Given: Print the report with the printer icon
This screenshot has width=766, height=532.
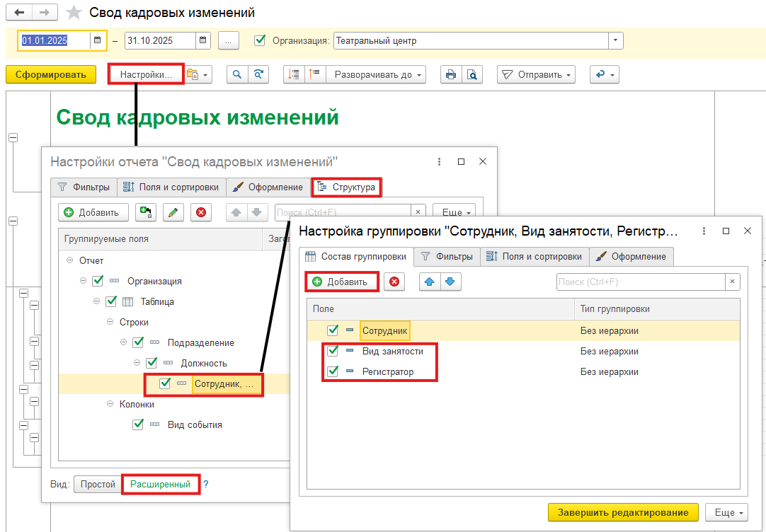Looking at the screenshot, I should coord(451,75).
